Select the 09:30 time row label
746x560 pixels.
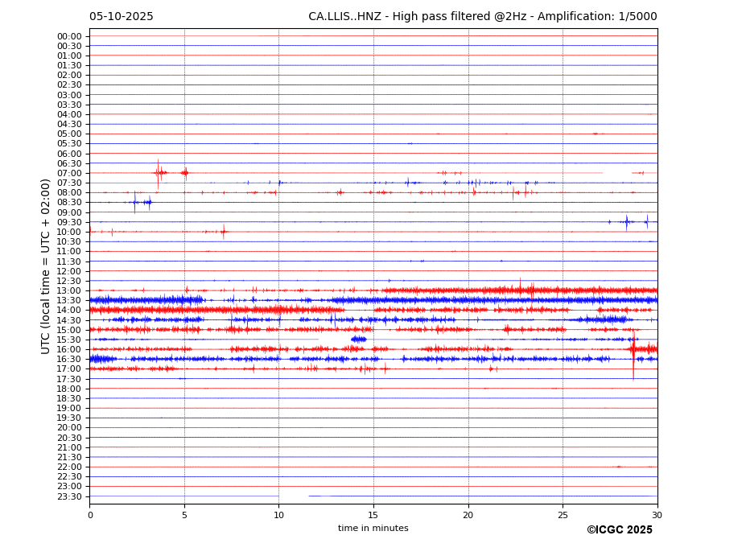click(x=69, y=222)
